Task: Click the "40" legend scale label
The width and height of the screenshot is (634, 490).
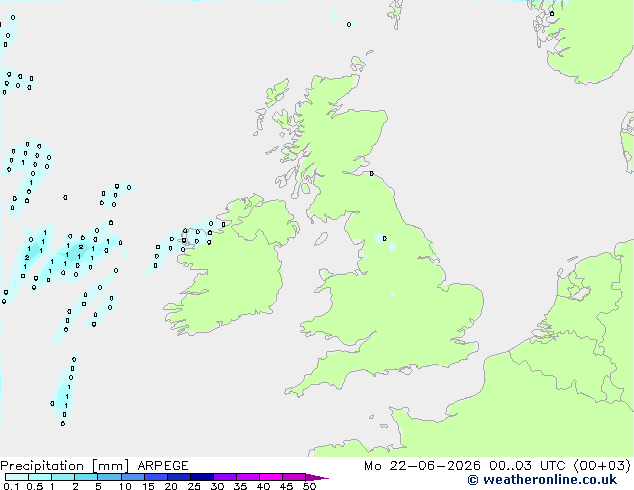Action: 263,486
